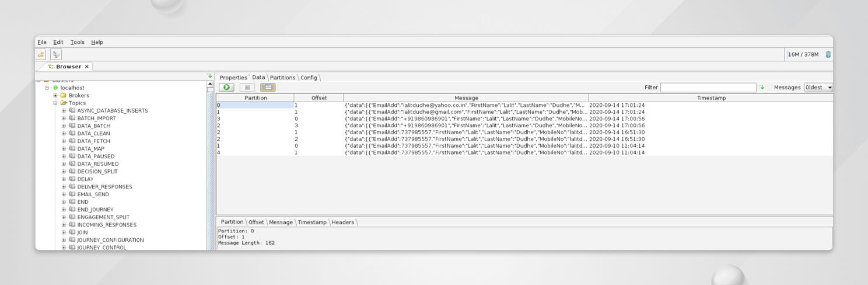Expand the Brokers node
The width and height of the screenshot is (868, 285).
55,95
